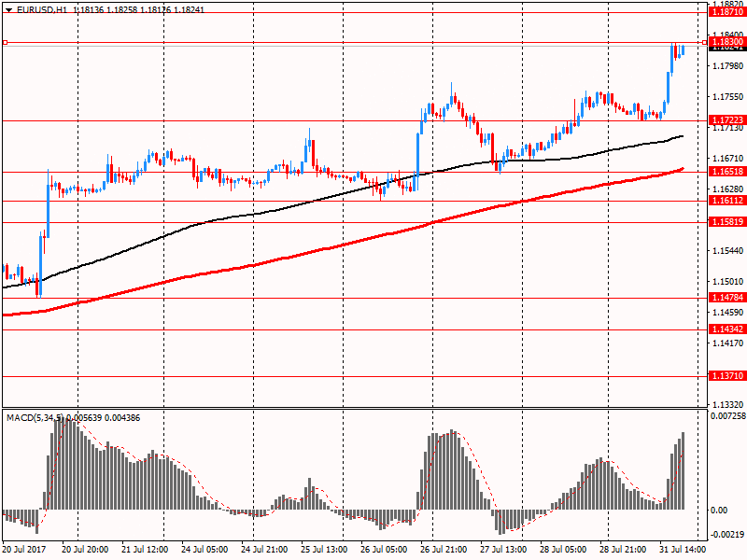The height and width of the screenshot is (560, 747).
Task: Click the OHLC values 1.18136 1.18258 1.18126 1.18241
Action: [139, 9]
